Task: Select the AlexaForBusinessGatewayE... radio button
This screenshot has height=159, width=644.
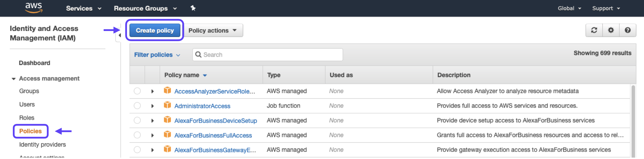Action: click(x=137, y=150)
